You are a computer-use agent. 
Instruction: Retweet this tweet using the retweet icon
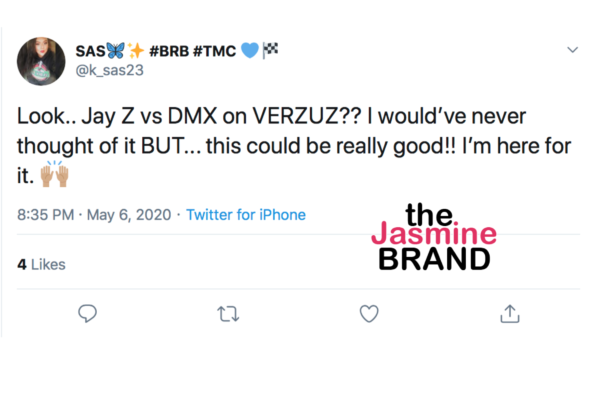pyautogui.click(x=228, y=314)
